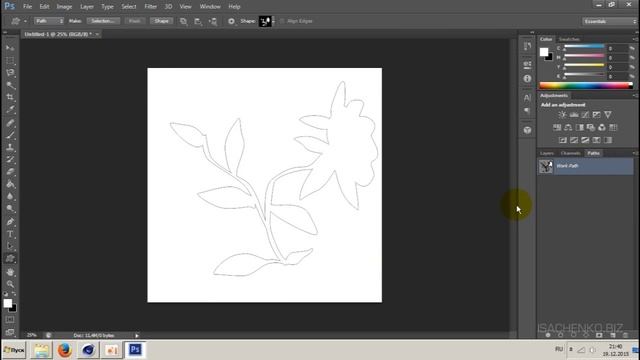The width and height of the screenshot is (640, 360).
Task: Select the Clone Stamp tool
Action: click(x=10, y=147)
